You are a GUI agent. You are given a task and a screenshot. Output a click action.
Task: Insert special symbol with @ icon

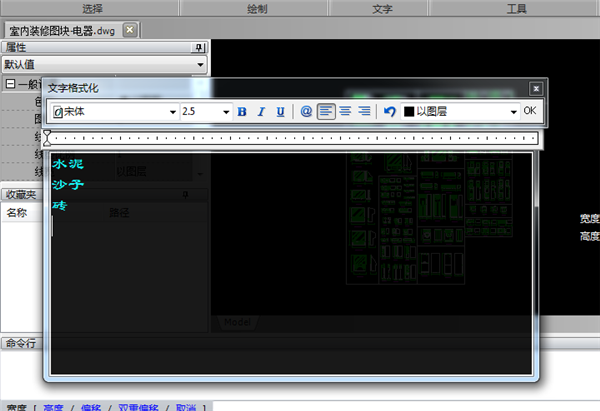[306, 111]
